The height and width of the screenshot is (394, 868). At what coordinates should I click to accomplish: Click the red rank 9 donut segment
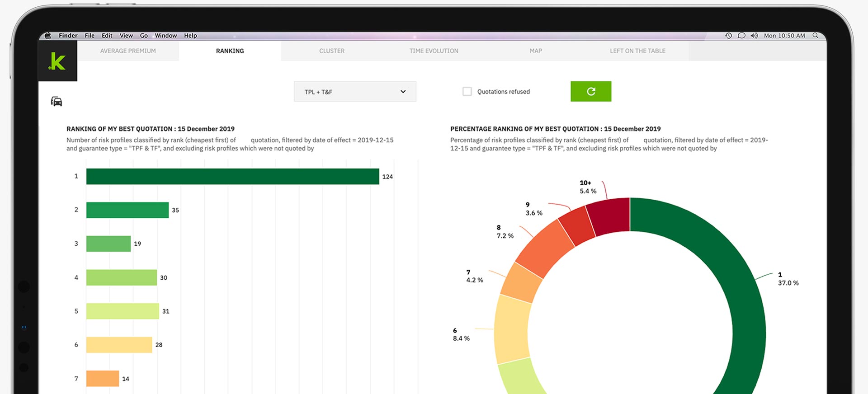coord(578,225)
